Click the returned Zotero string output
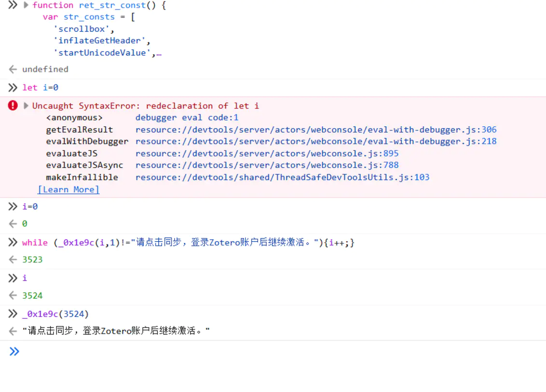This screenshot has height=392, width=546. tap(116, 331)
